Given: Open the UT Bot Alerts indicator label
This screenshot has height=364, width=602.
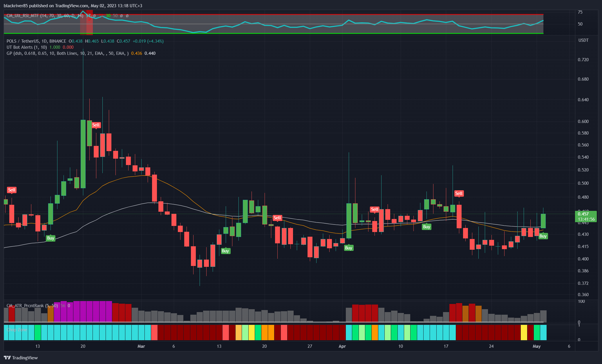Looking at the screenshot, I should point(27,47).
